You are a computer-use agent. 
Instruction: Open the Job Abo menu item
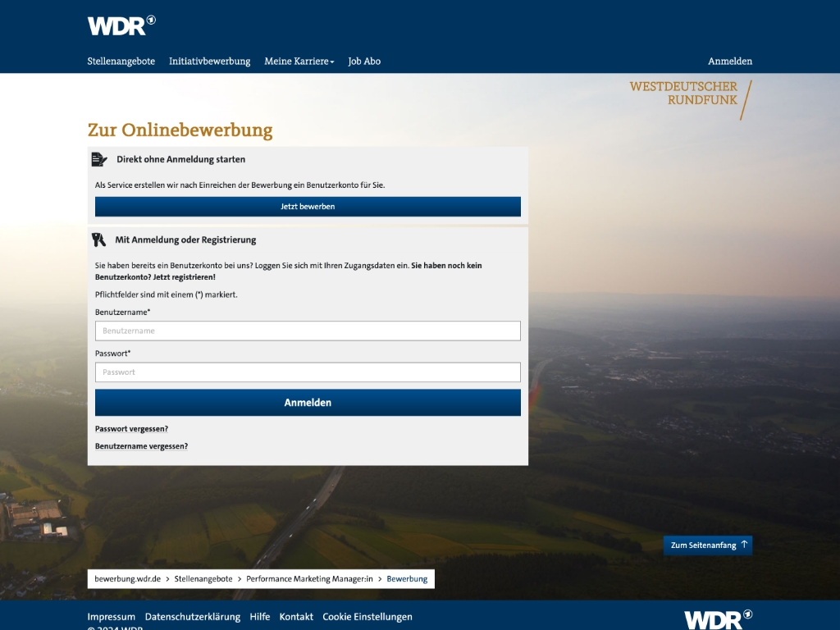[x=364, y=61]
